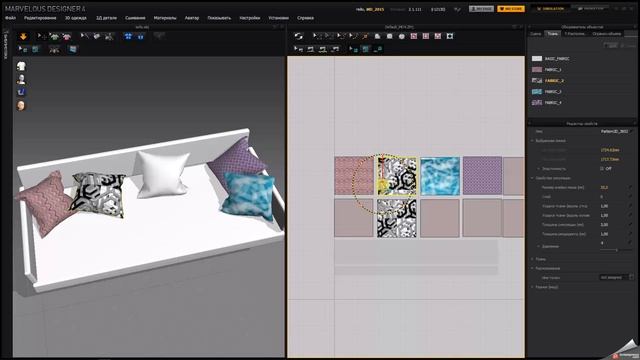The height and width of the screenshot is (360, 640).
Task: Click the shirt icon in the 3D viewport
Action: pyautogui.click(x=21, y=66)
